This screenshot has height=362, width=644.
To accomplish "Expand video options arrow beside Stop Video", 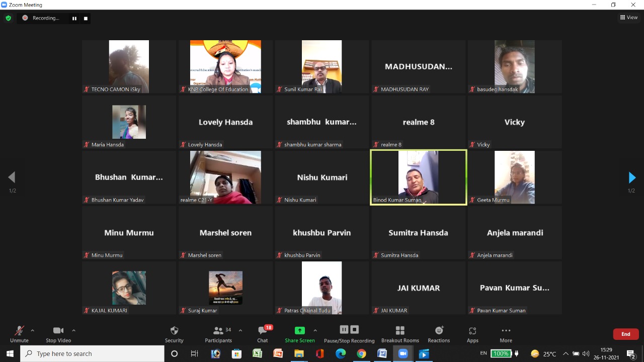I will coord(74,330).
